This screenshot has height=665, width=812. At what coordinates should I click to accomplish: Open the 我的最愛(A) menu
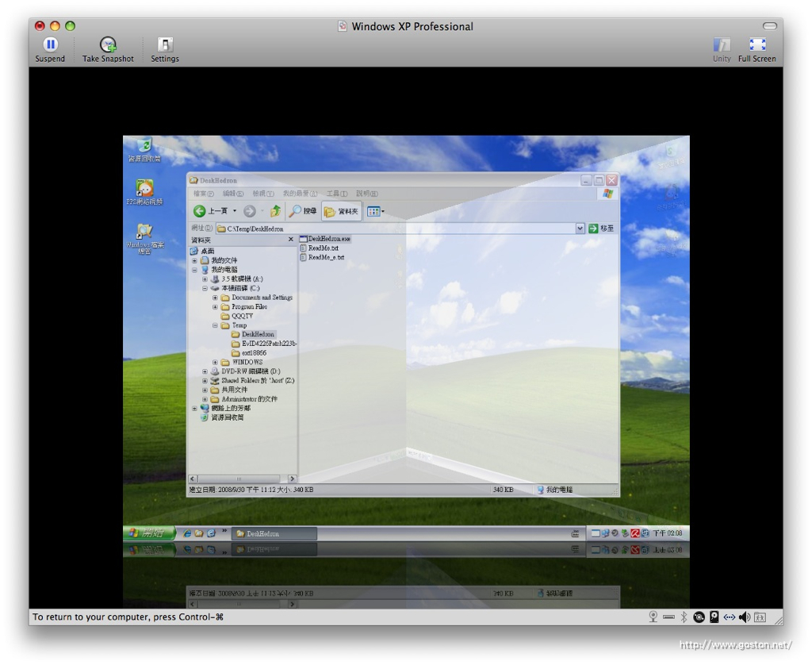[299, 194]
